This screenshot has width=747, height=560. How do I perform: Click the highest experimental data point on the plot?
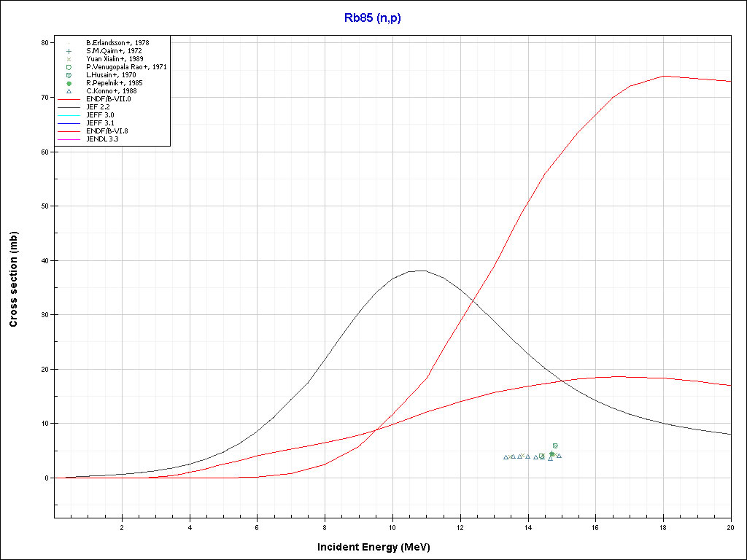[555, 446]
